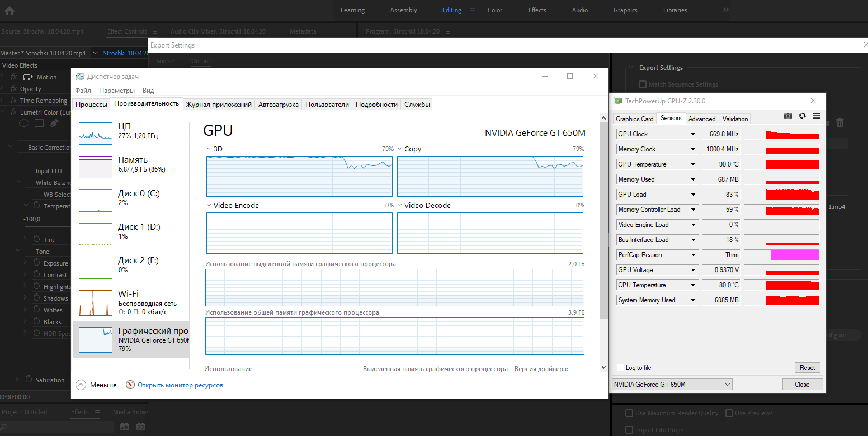Click the Premiere Home icon

10,10
